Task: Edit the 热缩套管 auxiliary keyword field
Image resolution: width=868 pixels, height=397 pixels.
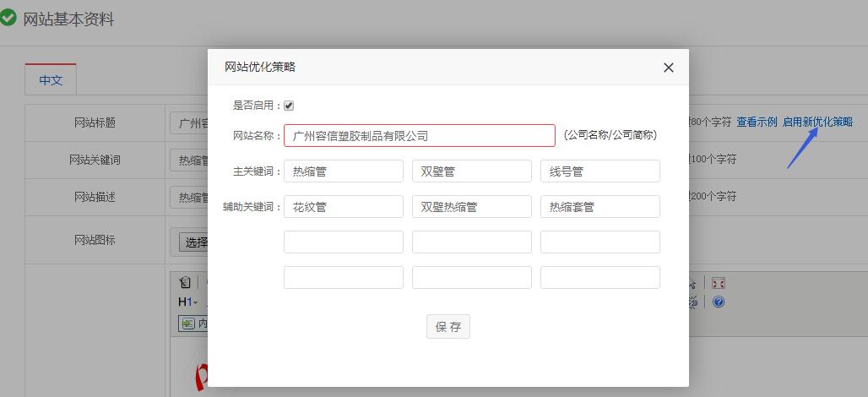Action: click(x=600, y=207)
